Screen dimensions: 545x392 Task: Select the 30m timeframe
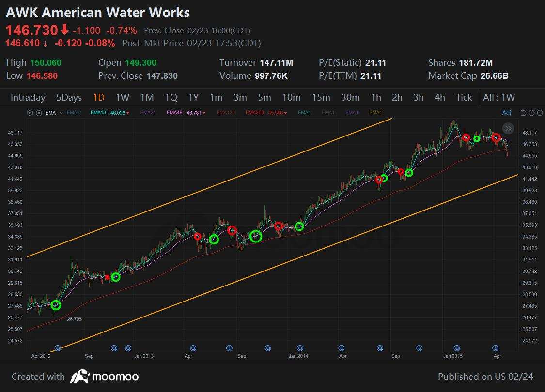(350, 98)
